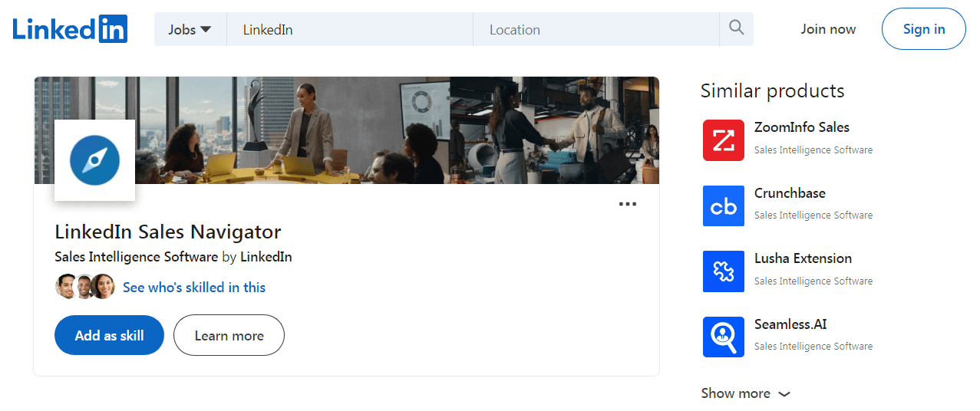
Task: Focus the keyword search field containing LinkedIn
Action: [x=349, y=29]
